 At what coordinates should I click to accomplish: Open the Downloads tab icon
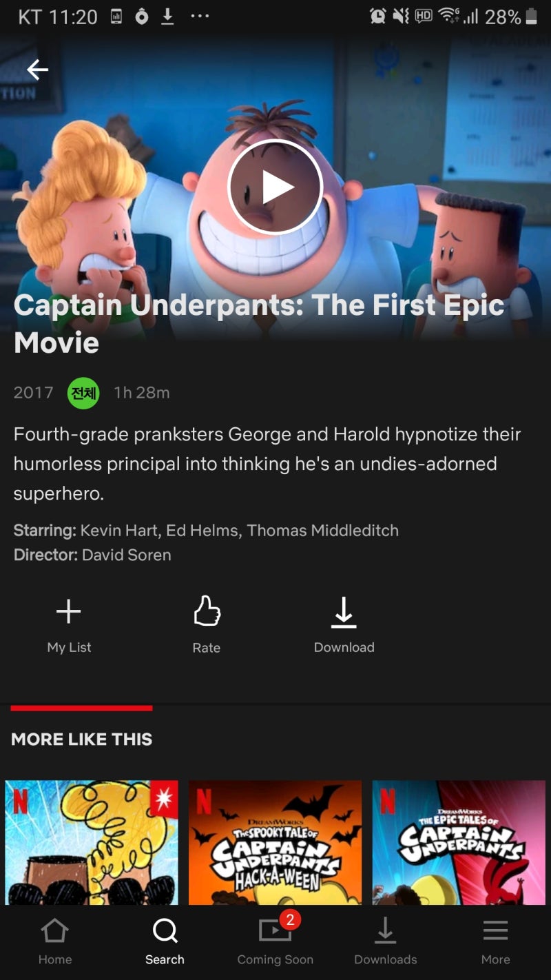386,942
